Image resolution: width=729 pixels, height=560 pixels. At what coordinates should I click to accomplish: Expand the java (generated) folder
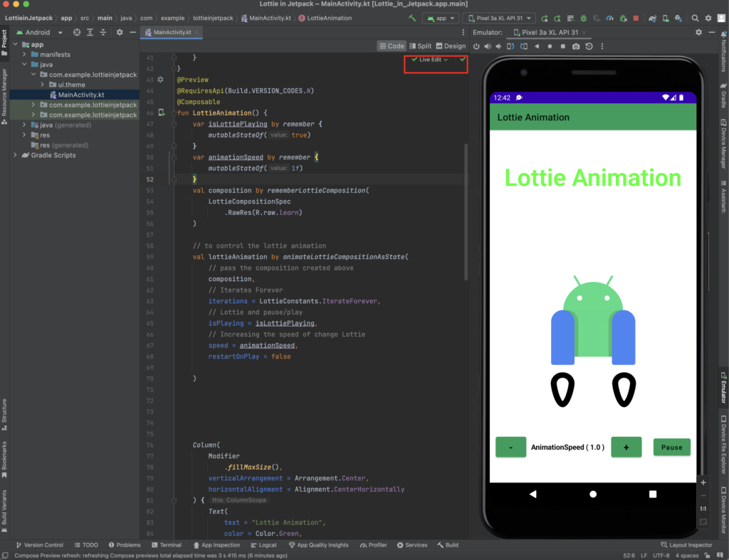24,125
